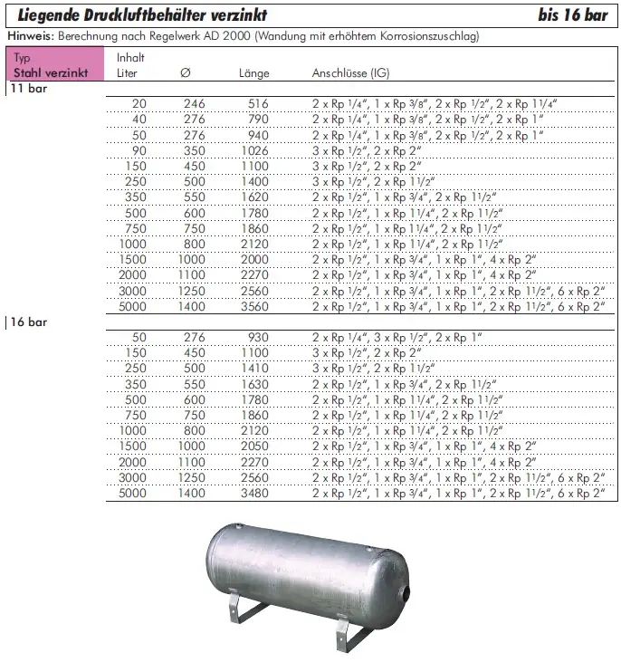The height and width of the screenshot is (672, 621).
Task: Click the "11 bar" section label
Action: [x=29, y=89]
